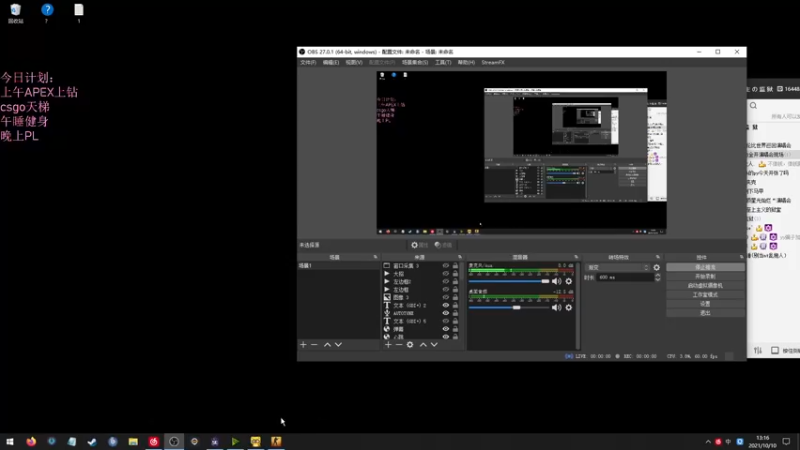Open the 工具(T) menu in OBS

tap(443, 62)
